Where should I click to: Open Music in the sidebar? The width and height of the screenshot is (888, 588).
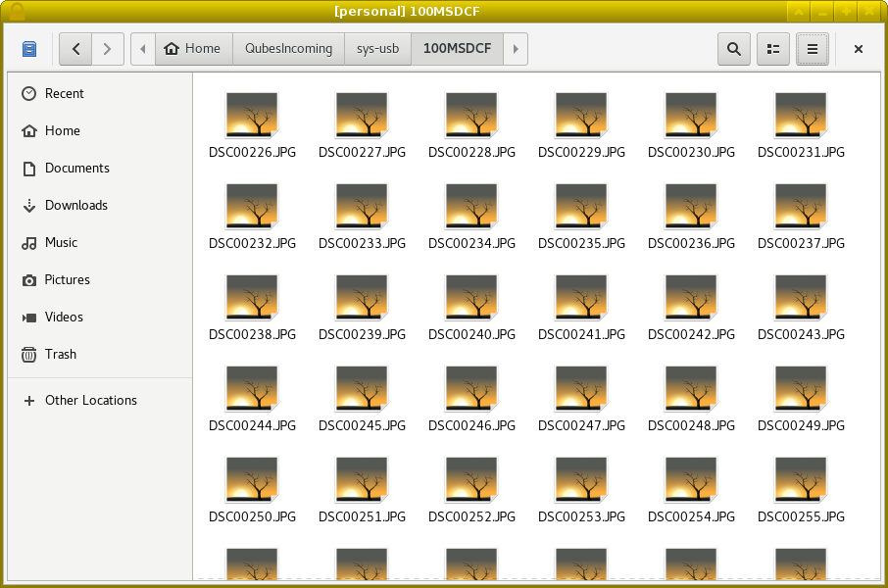tap(100, 243)
